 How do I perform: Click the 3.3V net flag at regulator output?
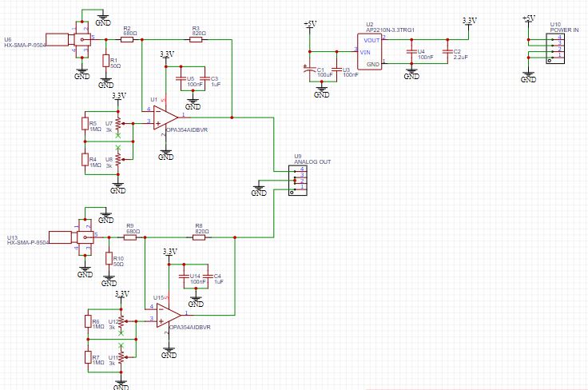click(x=468, y=19)
